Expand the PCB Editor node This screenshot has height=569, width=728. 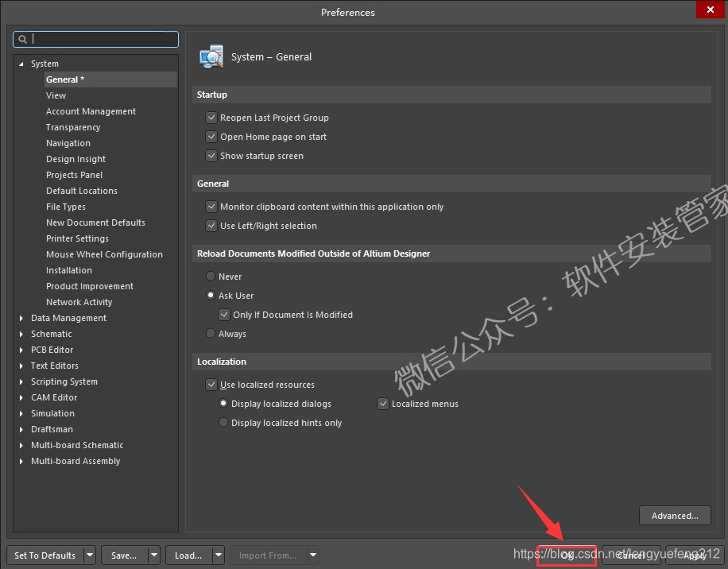[x=21, y=350]
